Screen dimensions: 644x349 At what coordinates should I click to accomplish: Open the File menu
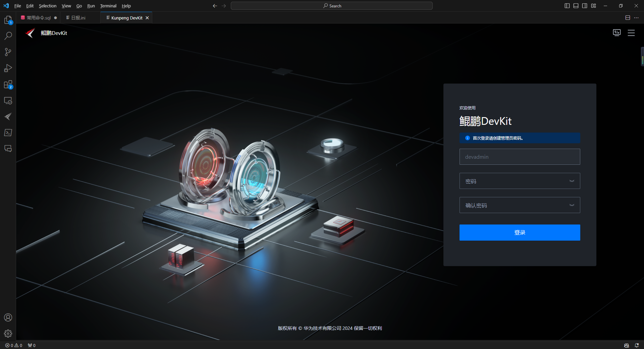click(x=18, y=6)
